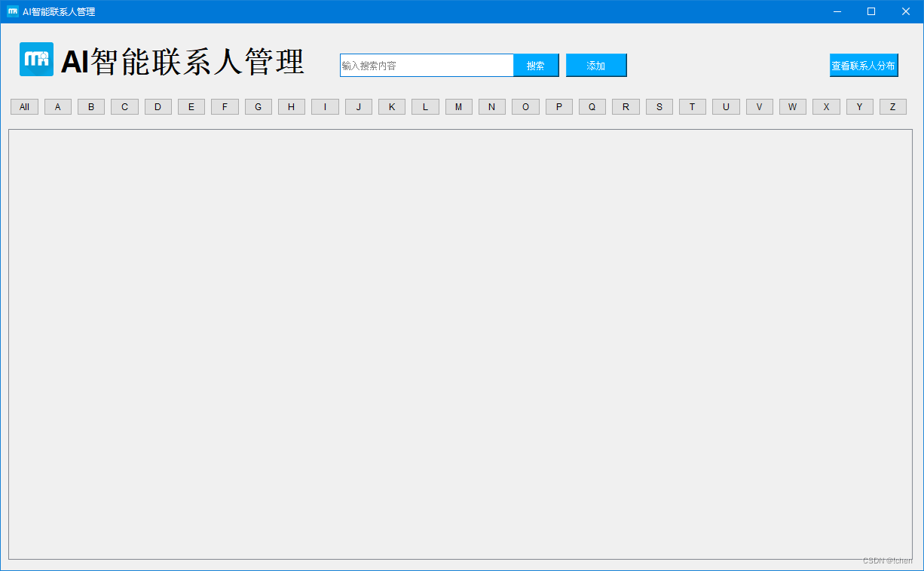Filter contacts by letter C
This screenshot has width=924, height=571.
click(x=124, y=107)
